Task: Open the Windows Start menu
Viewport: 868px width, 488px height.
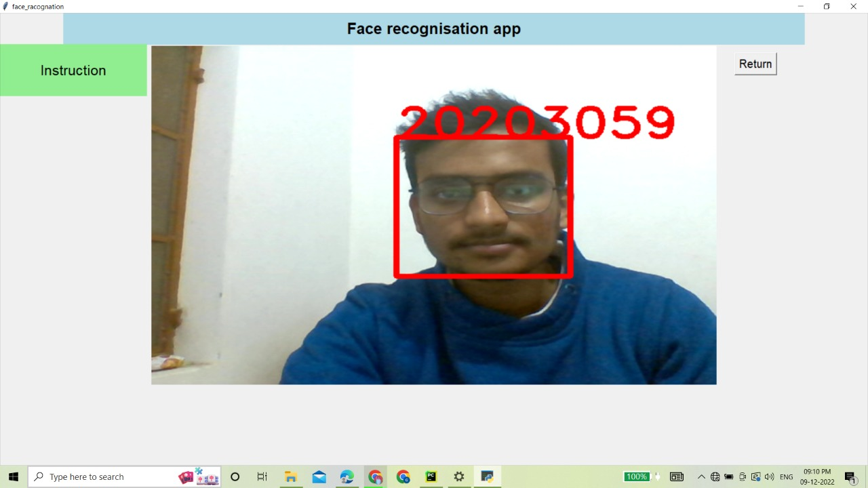Action: [x=14, y=476]
